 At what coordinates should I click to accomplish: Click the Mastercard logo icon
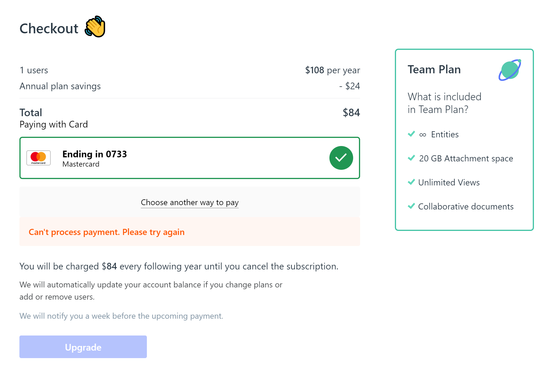[39, 158]
